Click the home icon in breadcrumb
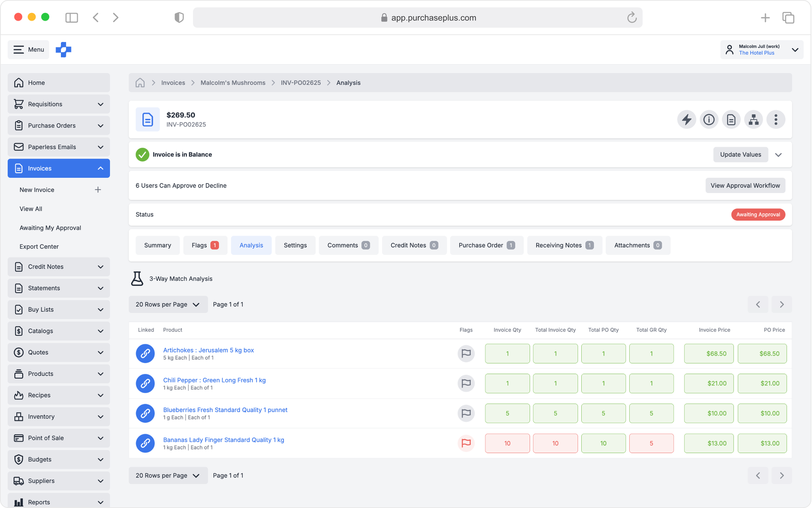Image resolution: width=812 pixels, height=508 pixels. (x=140, y=83)
